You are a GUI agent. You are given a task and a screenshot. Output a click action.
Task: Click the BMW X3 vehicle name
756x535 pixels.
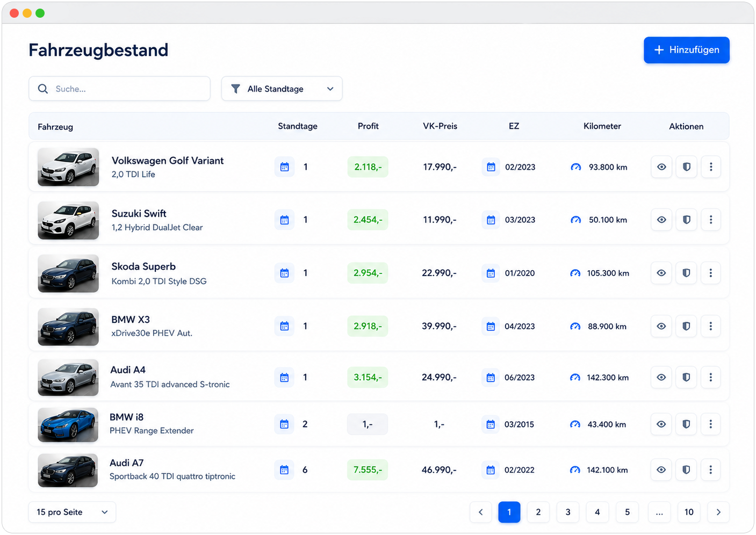tap(131, 320)
